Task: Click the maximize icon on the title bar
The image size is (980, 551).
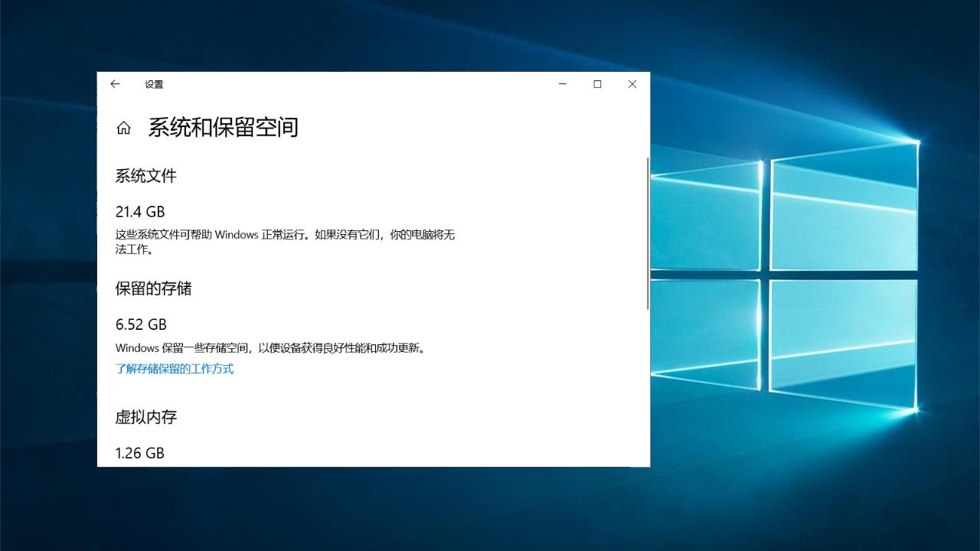Action: (597, 84)
